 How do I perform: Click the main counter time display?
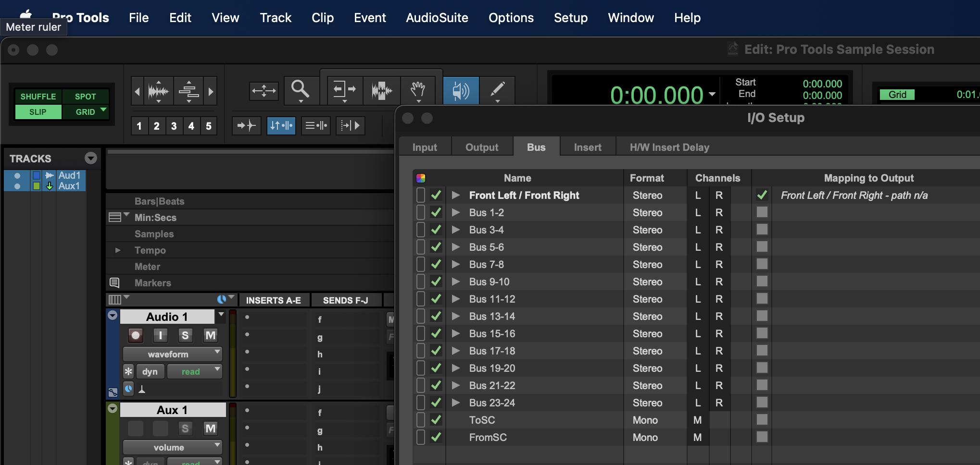656,95
